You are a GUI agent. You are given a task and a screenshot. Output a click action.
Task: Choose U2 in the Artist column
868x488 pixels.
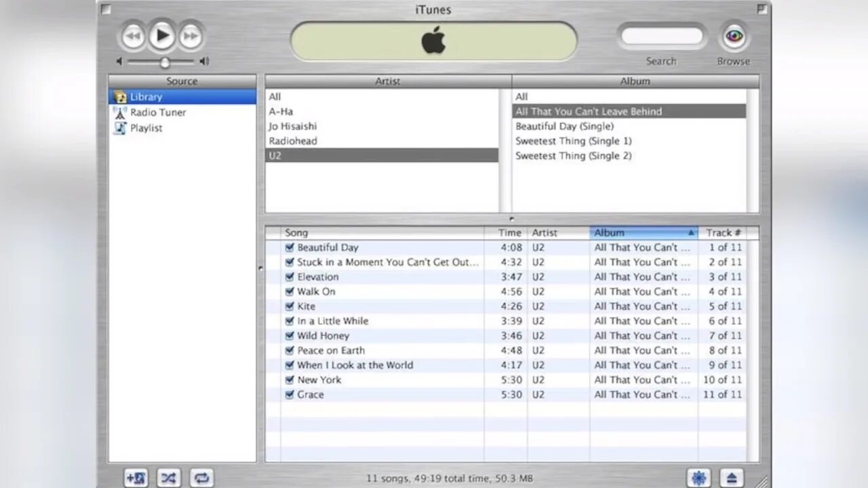[382, 155]
